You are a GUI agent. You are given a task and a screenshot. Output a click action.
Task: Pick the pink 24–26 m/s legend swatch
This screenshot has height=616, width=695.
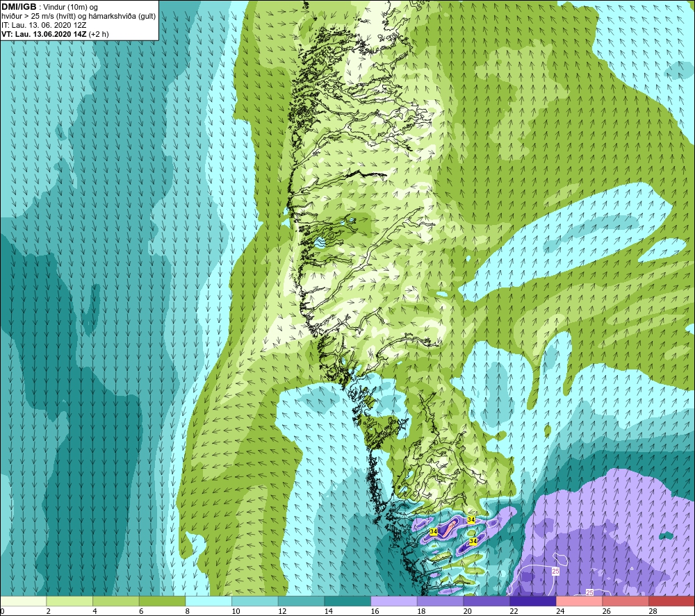click(x=579, y=601)
